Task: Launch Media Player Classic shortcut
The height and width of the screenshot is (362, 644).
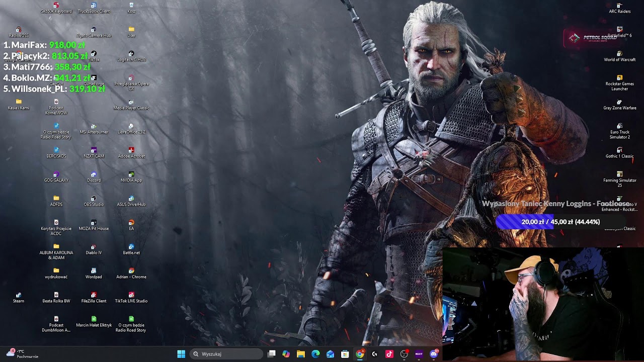Action: (x=131, y=105)
